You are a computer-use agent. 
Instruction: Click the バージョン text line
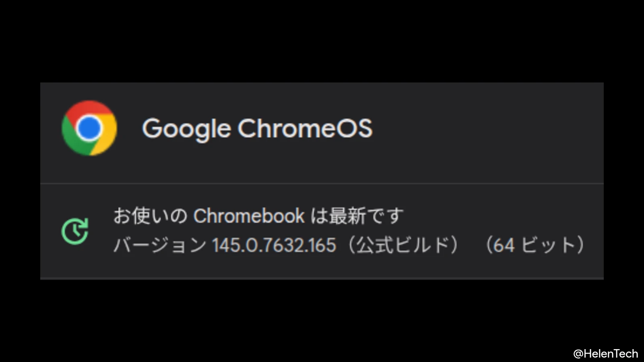(157, 245)
